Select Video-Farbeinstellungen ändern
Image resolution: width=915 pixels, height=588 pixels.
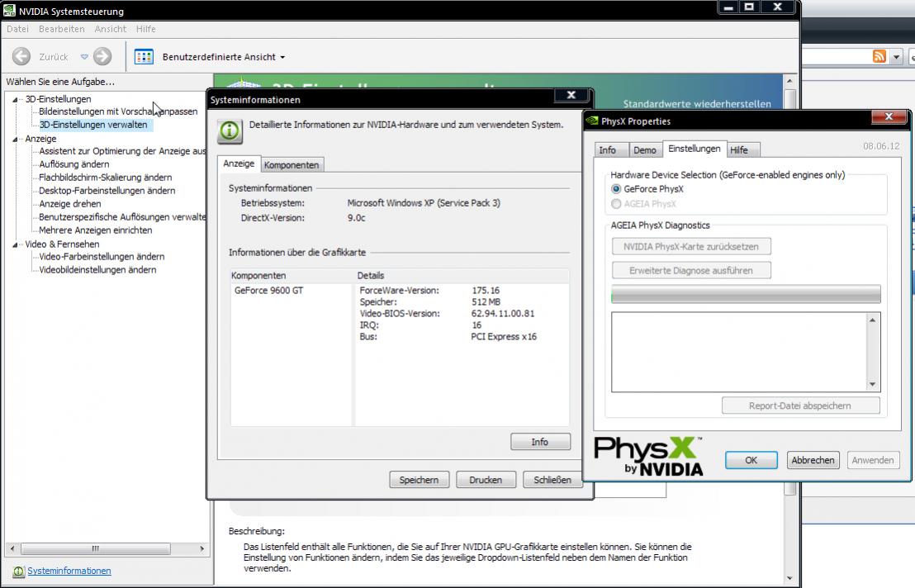pos(102,257)
